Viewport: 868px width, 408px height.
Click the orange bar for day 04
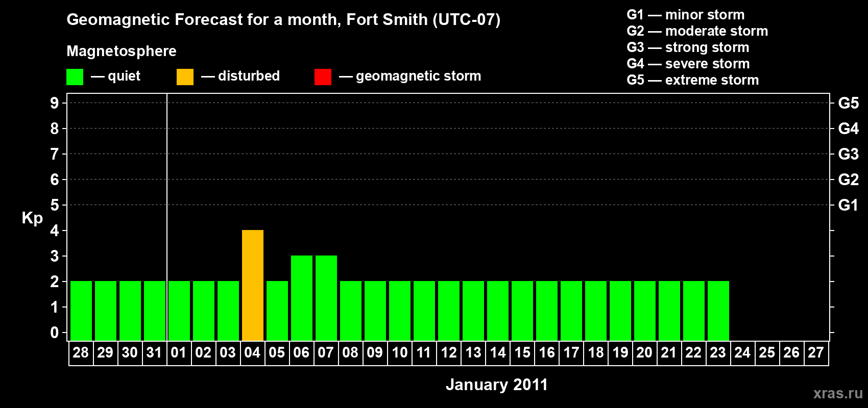coord(253,285)
